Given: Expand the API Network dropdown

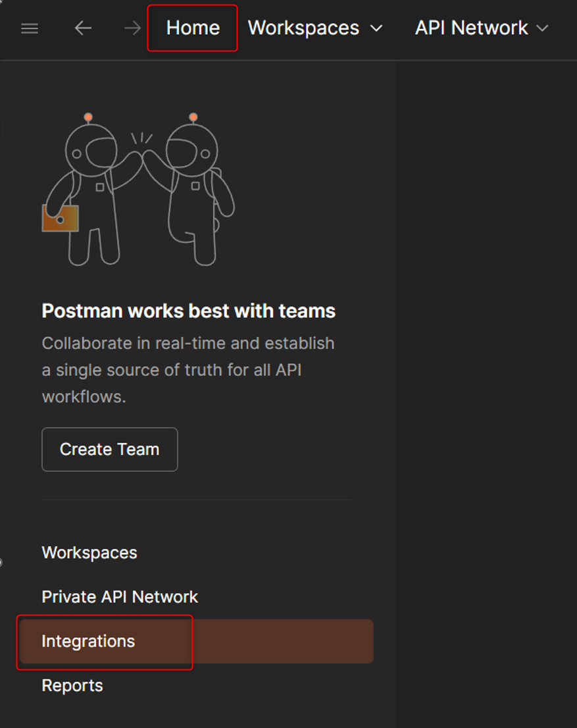Looking at the screenshot, I should coord(482,28).
